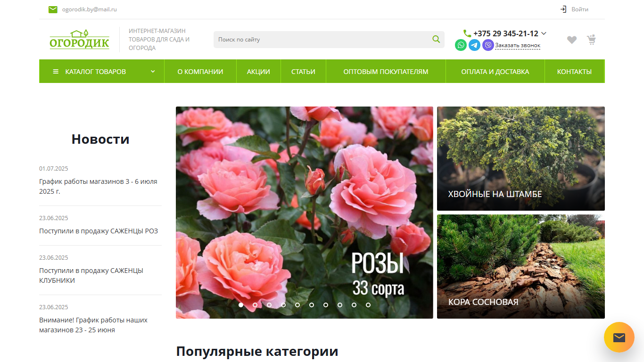The image size is (644, 362).
Task: Select the tenth slider dot
Action: pos(368,305)
